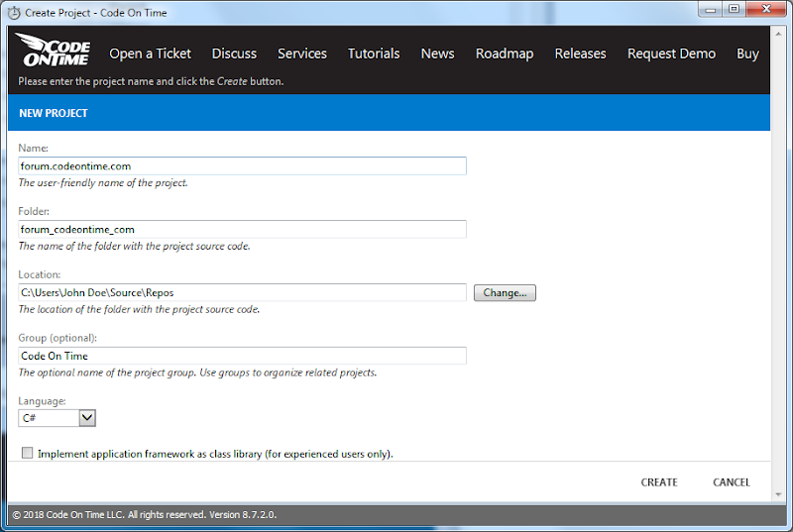Open the Tutorials page

(374, 53)
